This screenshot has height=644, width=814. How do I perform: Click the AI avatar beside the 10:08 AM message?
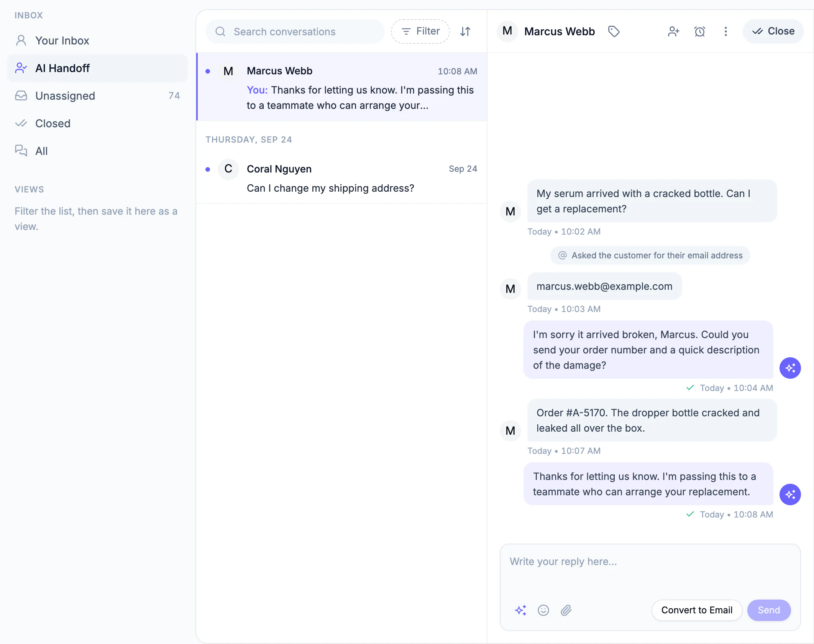790,495
